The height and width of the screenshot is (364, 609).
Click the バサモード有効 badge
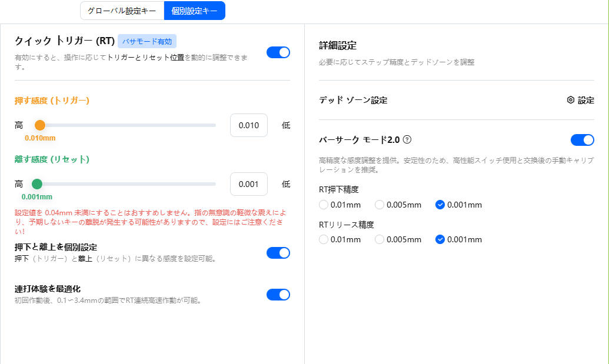tap(147, 41)
